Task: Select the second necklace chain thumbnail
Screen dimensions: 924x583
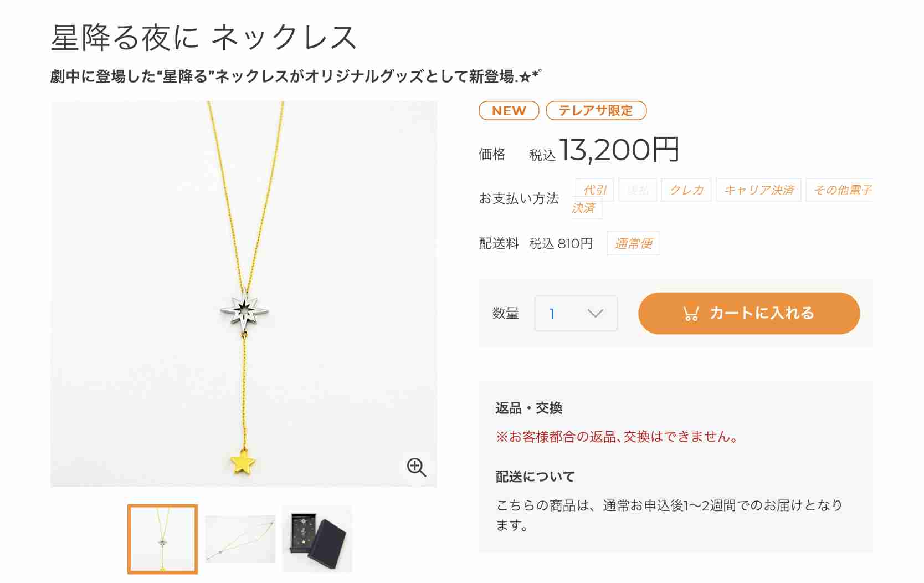Action: pyautogui.click(x=240, y=539)
